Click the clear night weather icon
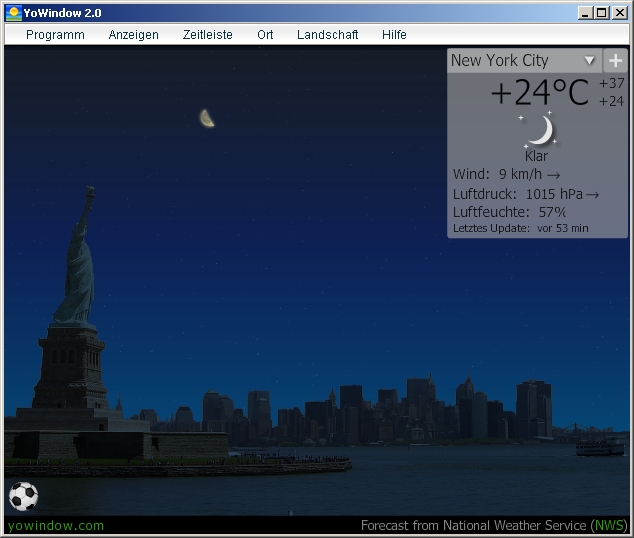 pyautogui.click(x=540, y=129)
